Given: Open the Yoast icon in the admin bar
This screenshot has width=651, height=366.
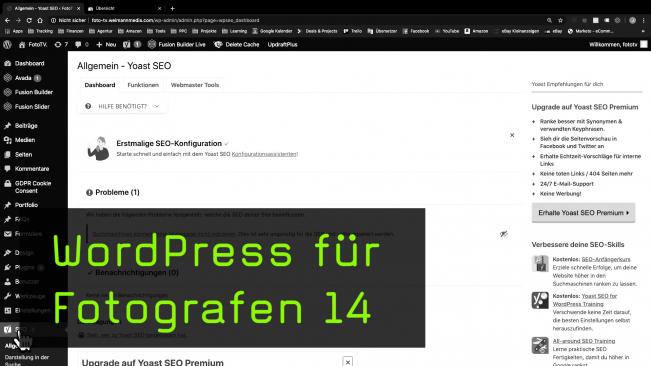Looking at the screenshot, I should click(x=127, y=44).
